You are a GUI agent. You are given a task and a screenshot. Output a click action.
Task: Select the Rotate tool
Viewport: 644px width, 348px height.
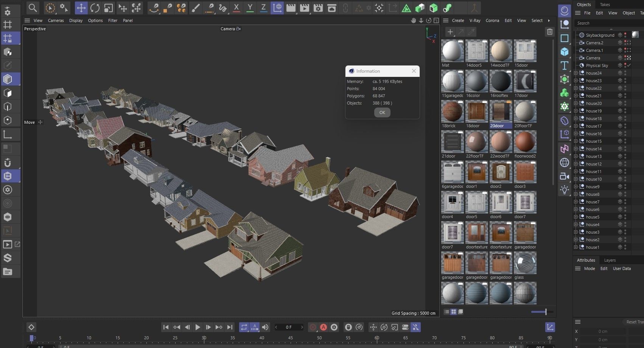(95, 8)
